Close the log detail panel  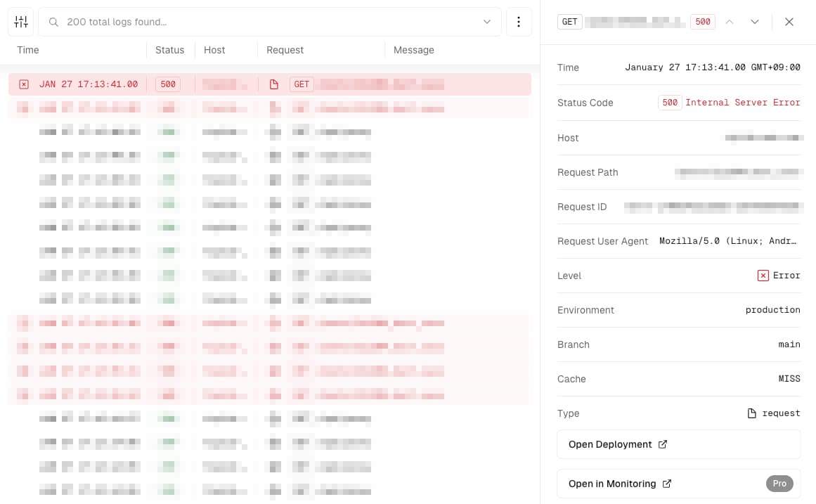pyautogui.click(x=789, y=22)
